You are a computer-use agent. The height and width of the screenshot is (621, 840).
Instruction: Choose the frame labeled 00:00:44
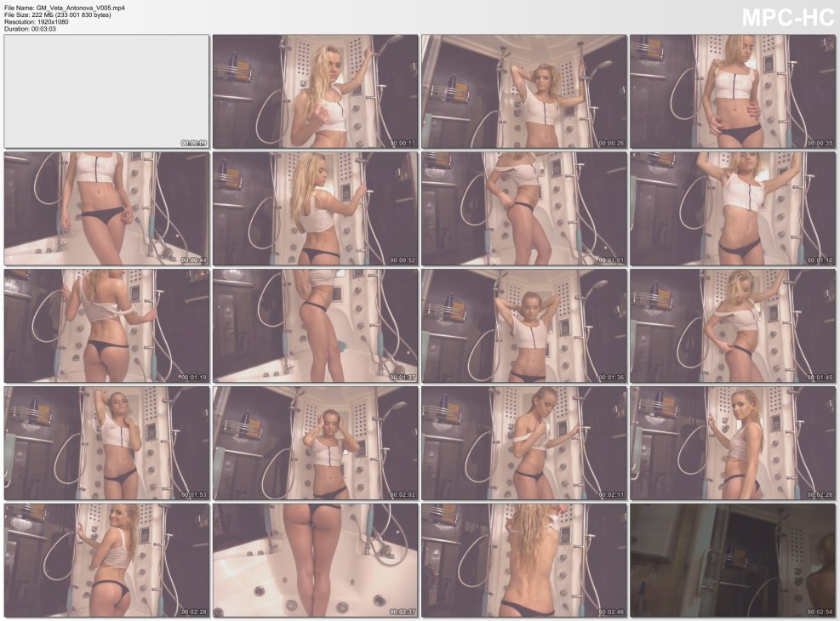106,208
